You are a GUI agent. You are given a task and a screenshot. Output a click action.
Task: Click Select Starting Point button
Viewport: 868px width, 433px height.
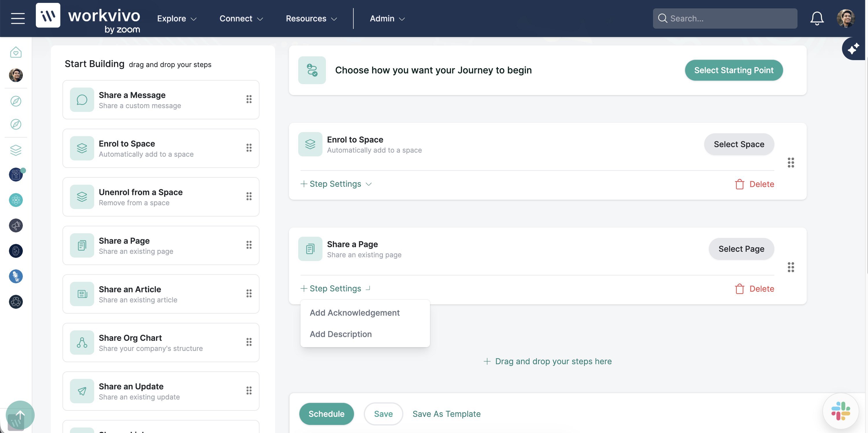(734, 70)
